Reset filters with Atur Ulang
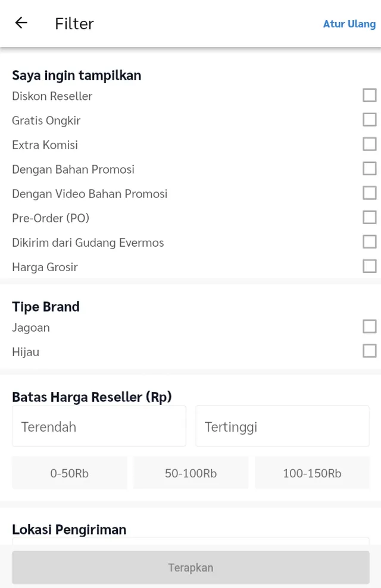The height and width of the screenshot is (588, 381). pos(349,24)
